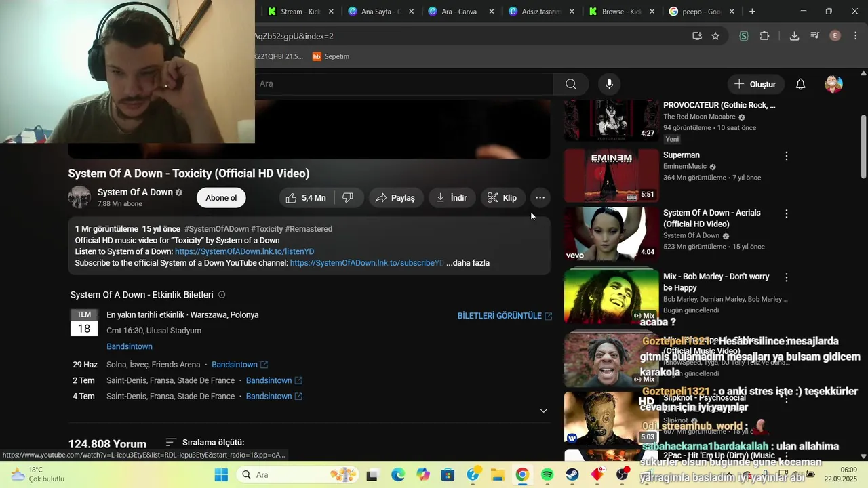Open Steam from the taskbar

click(x=572, y=474)
